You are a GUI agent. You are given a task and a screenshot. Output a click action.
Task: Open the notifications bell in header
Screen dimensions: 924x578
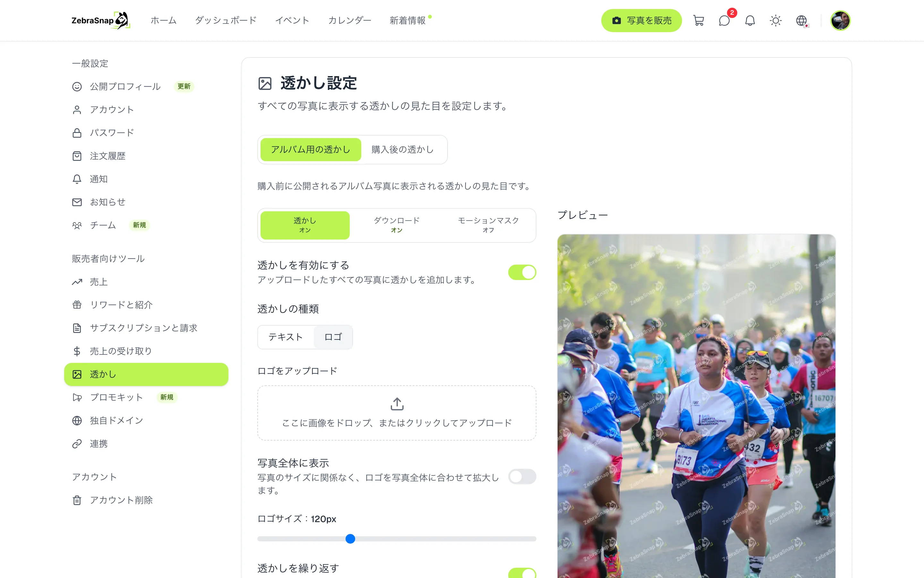750,21
